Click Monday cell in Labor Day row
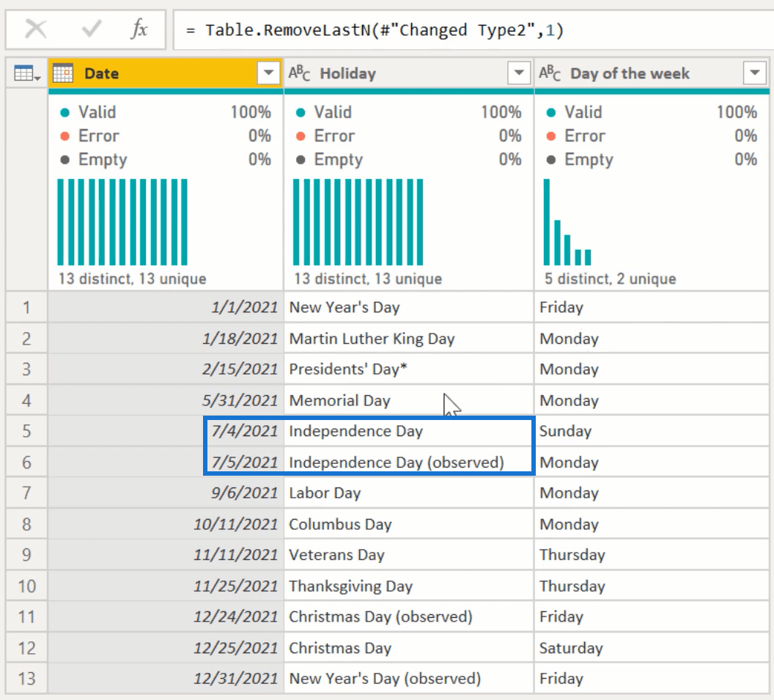Screen dimensions: 774x700 click(652, 493)
